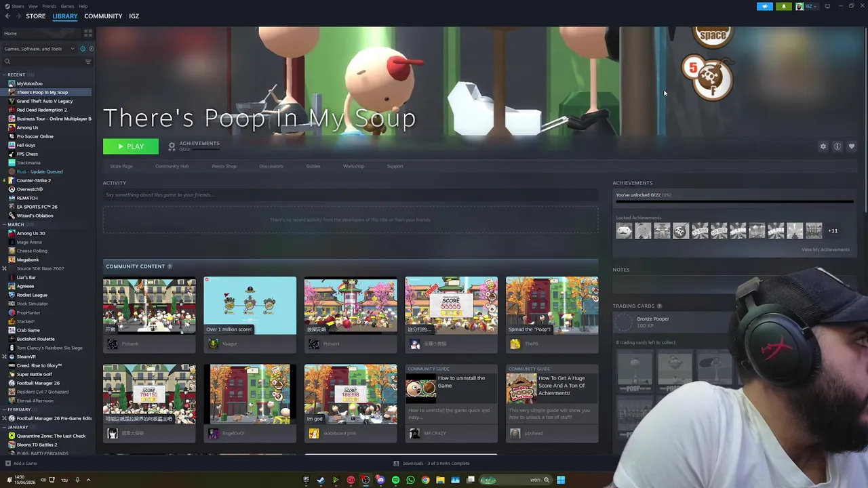Click achievements unlocked progress bar
The image size is (868, 488).
734,201
